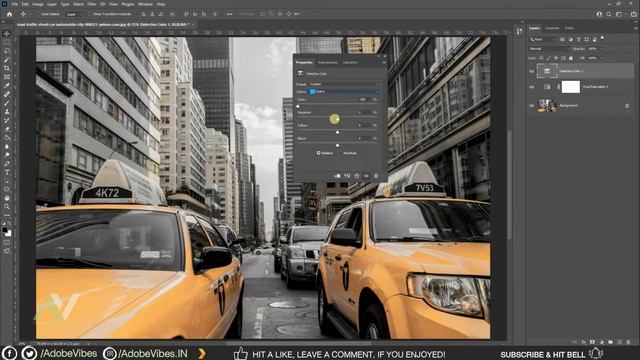The width and height of the screenshot is (640, 360).
Task: Switch to the Channels tab
Action: [x=552, y=28]
